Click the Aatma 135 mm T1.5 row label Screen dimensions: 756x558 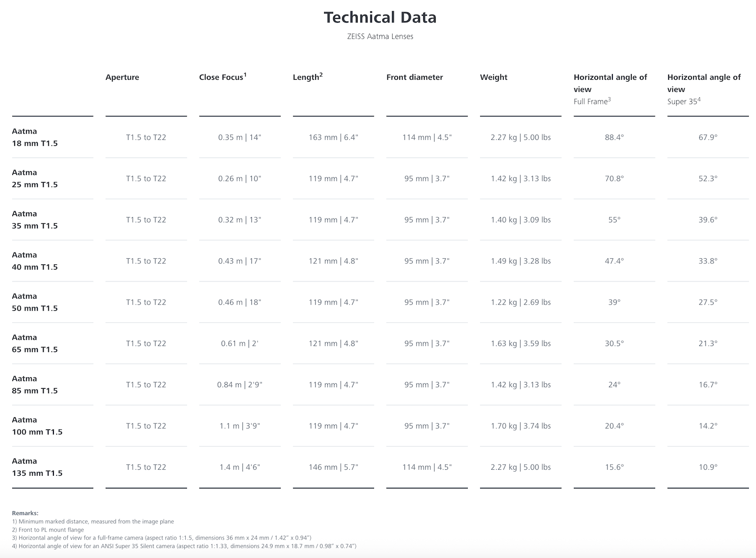[37, 467]
